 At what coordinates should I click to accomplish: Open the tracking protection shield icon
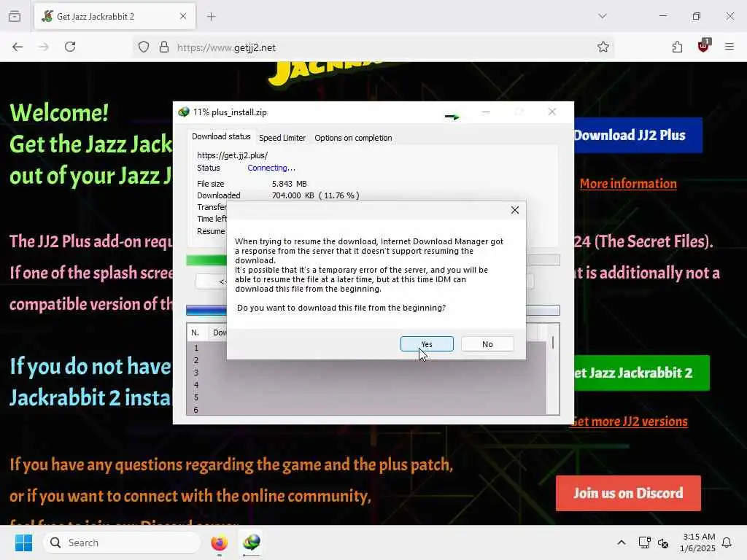[x=144, y=47]
